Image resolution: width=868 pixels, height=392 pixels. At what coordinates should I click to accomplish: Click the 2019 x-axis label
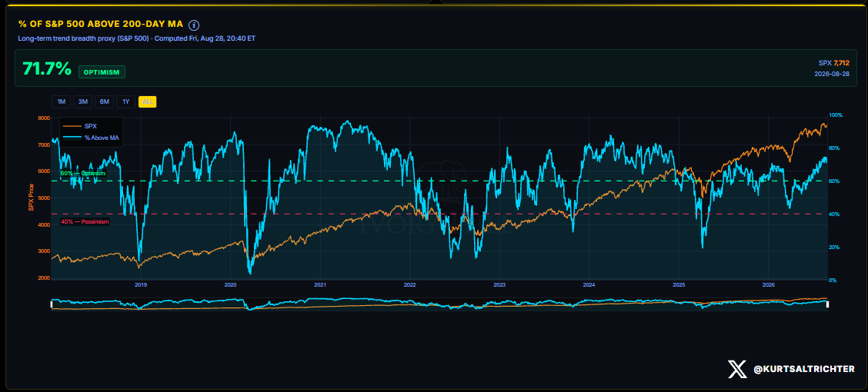141,285
